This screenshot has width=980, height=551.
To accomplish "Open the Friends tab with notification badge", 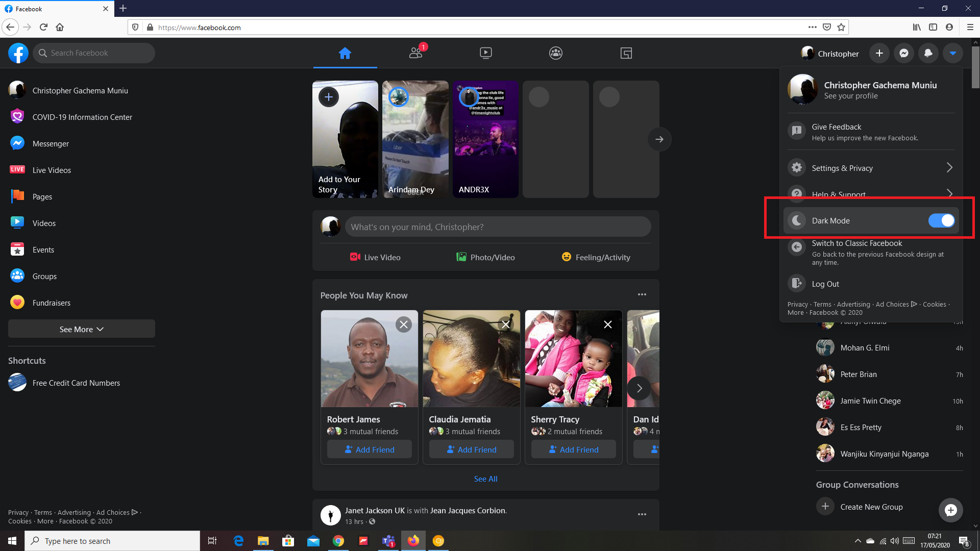I will (416, 53).
